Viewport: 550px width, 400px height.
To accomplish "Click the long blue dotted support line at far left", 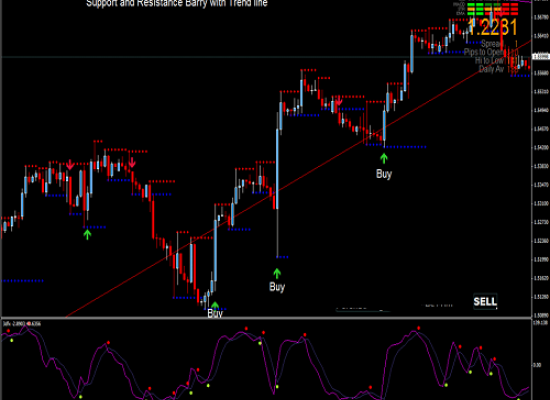I will 23,281.
